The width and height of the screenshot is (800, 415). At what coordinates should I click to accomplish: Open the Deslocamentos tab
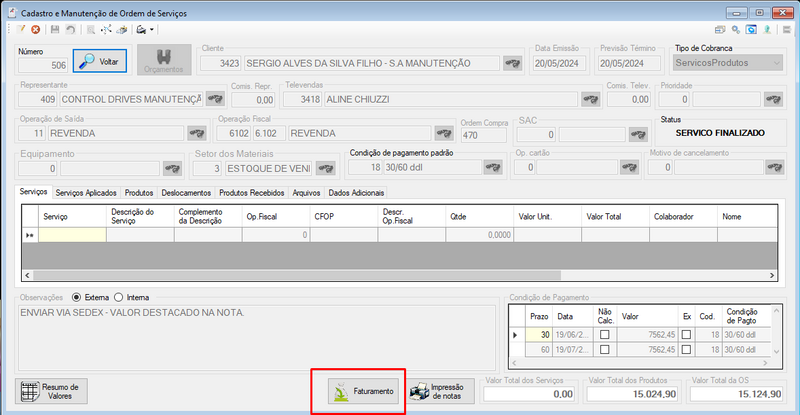186,193
